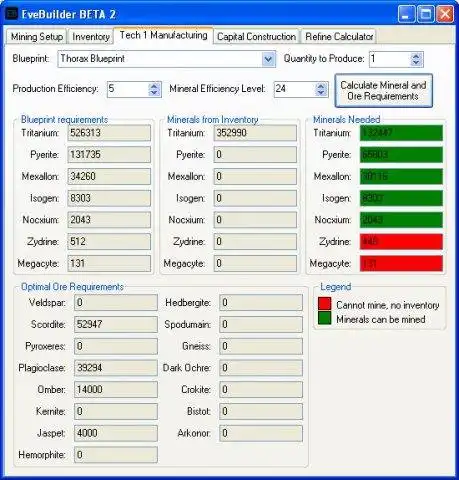This screenshot has height=480, width=459.
Task: Click the Veldspar ore field
Action: [116, 303]
